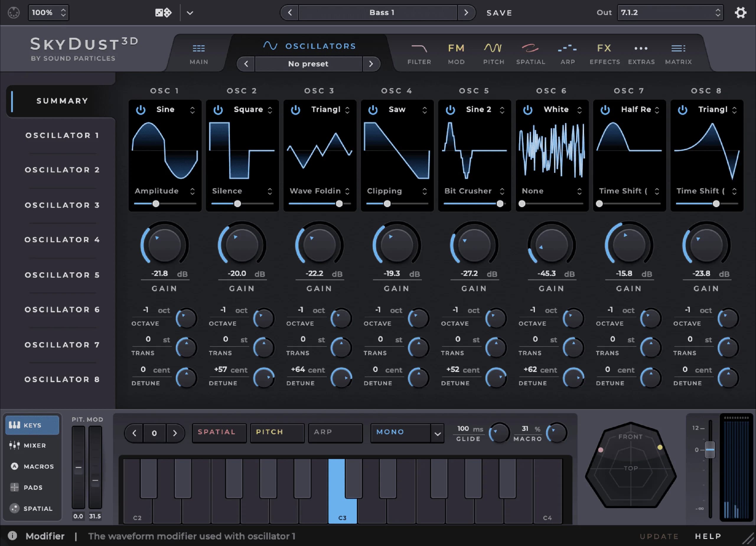Select Oscillator 3 in sidebar

[x=62, y=205]
